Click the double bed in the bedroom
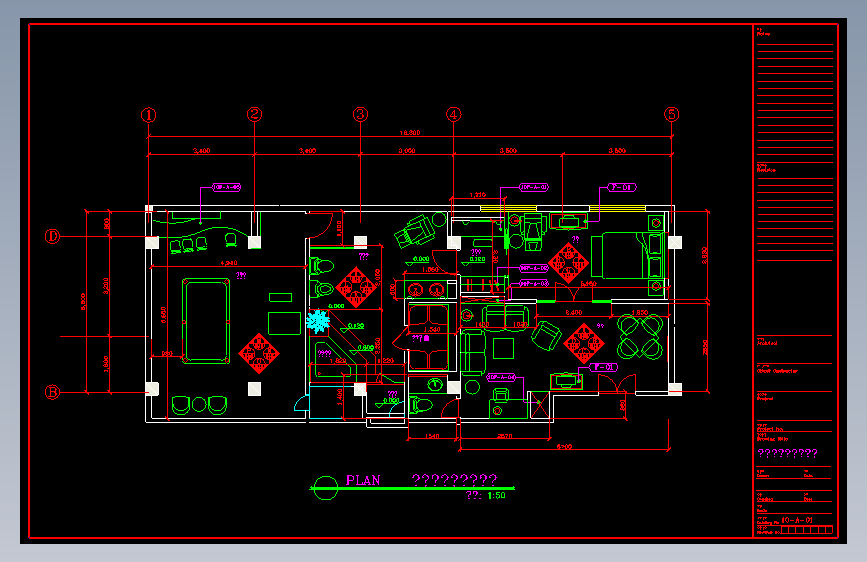This screenshot has height=562, width=867. coord(628,255)
